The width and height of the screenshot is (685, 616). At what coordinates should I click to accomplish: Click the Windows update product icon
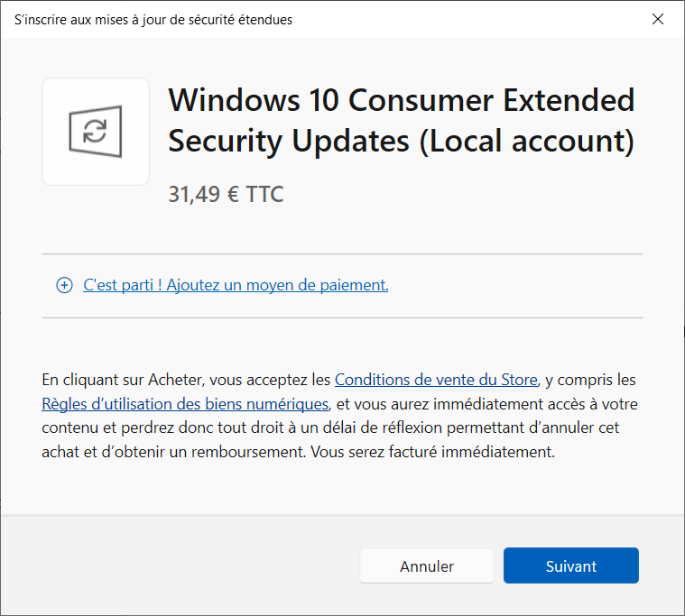coord(96,132)
